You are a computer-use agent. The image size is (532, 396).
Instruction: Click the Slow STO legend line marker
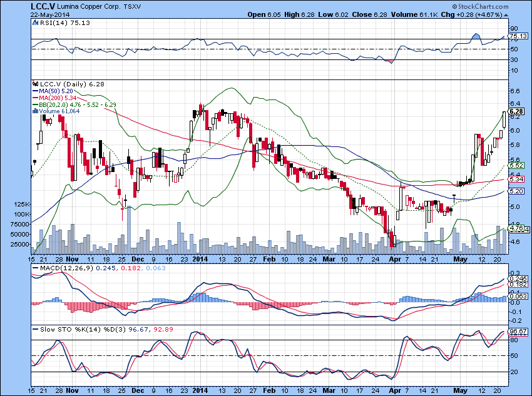[x=35, y=329]
